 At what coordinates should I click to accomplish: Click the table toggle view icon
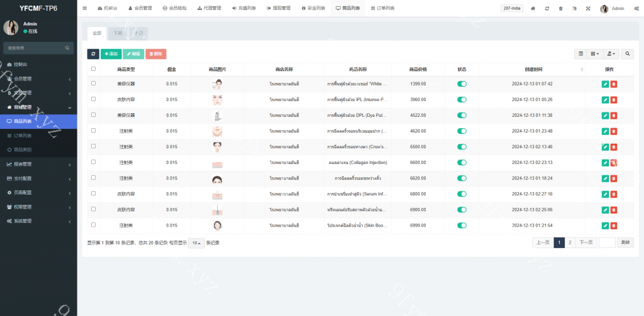pyautogui.click(x=580, y=54)
